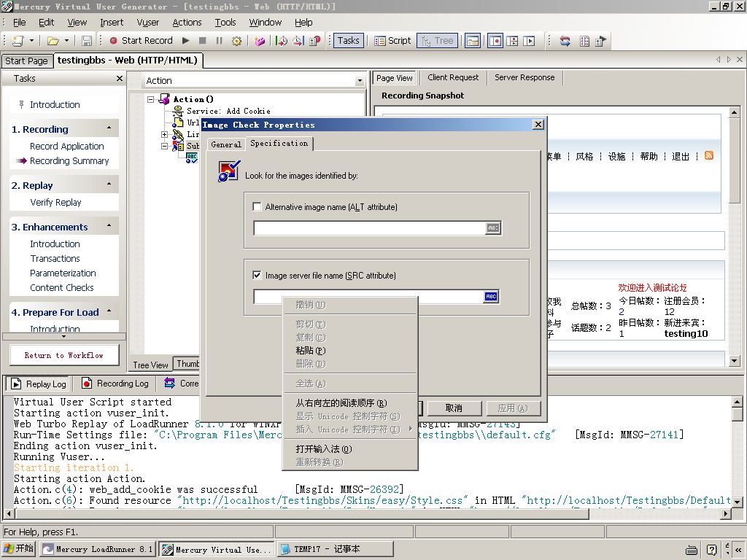
Task: Switch to the General tab in dialog
Action: [226, 144]
